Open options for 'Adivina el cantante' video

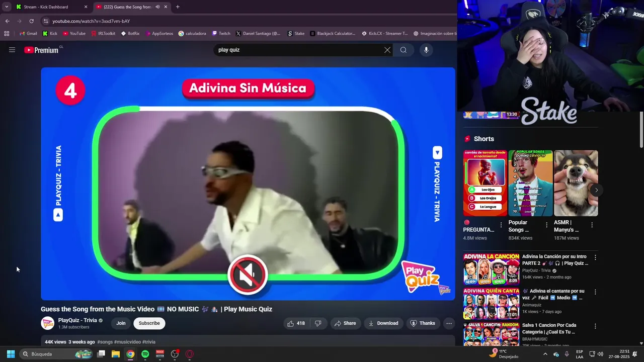pyautogui.click(x=595, y=292)
